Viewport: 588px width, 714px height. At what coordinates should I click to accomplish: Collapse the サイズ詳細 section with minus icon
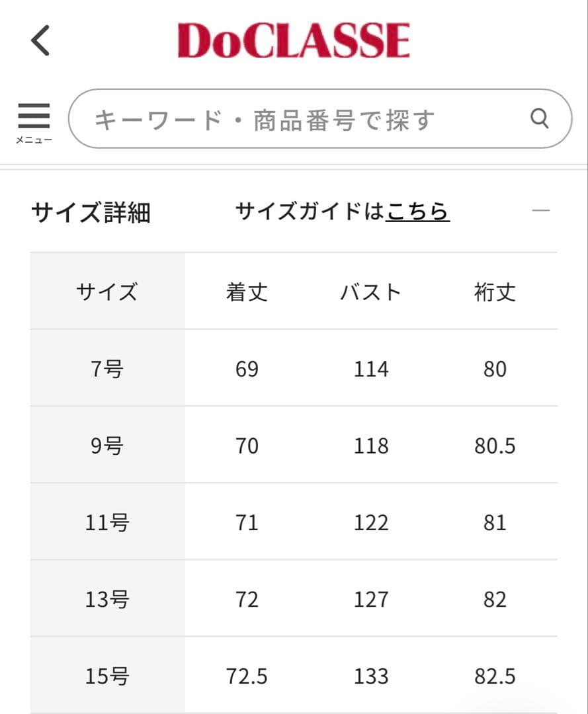(x=541, y=209)
